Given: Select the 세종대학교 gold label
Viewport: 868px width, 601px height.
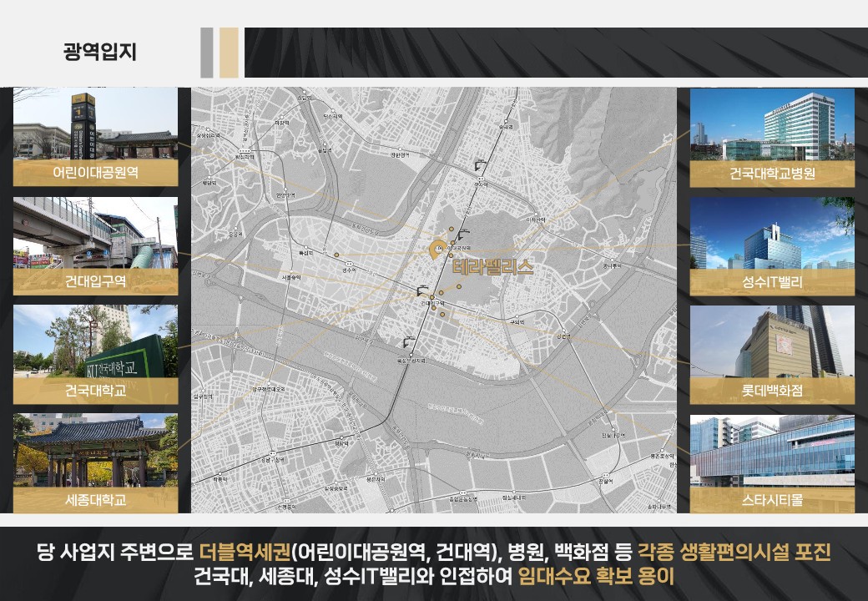Looking at the screenshot, I should coord(95,500).
